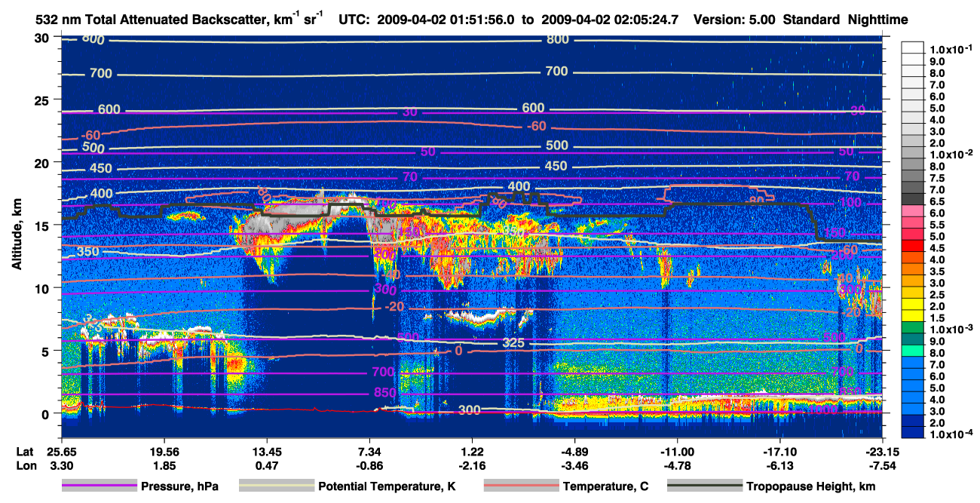Image resolution: width=980 pixels, height=503 pixels.
Task: Click the latitude value '-23.15'
Action: [x=883, y=452]
